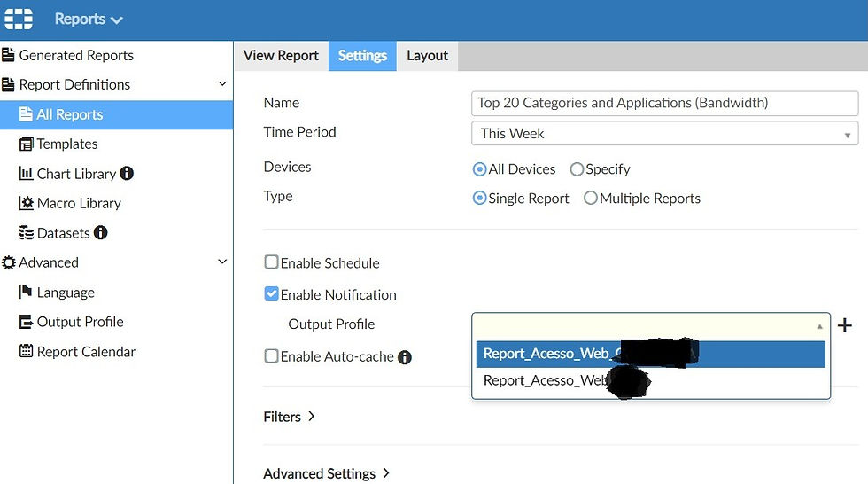868x484 pixels.
Task: Click the Macro Library gear icon
Action: coord(26,203)
